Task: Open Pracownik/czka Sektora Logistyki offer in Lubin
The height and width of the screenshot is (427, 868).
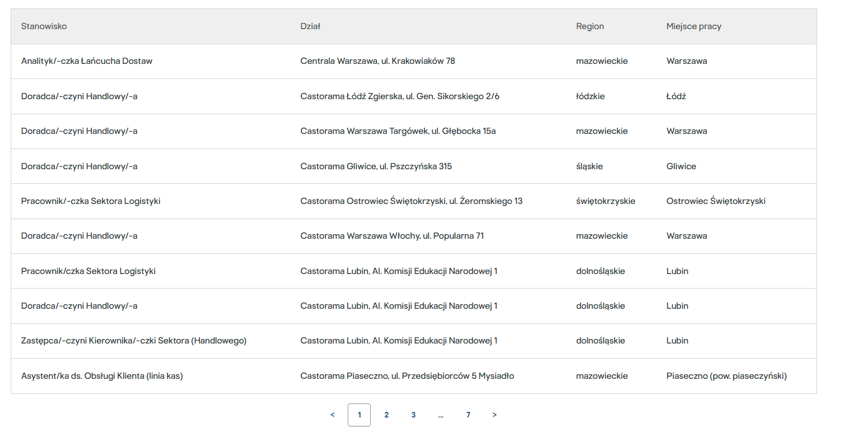Action: point(88,271)
